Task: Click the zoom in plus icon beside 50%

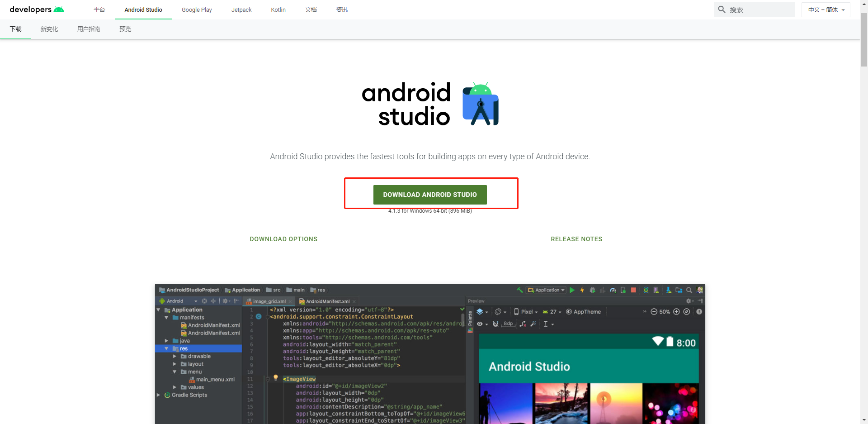Action: [676, 312]
